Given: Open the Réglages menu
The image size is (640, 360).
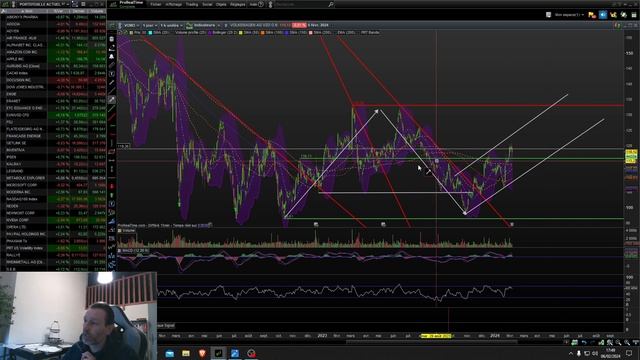Looking at the screenshot, I should (x=238, y=4).
